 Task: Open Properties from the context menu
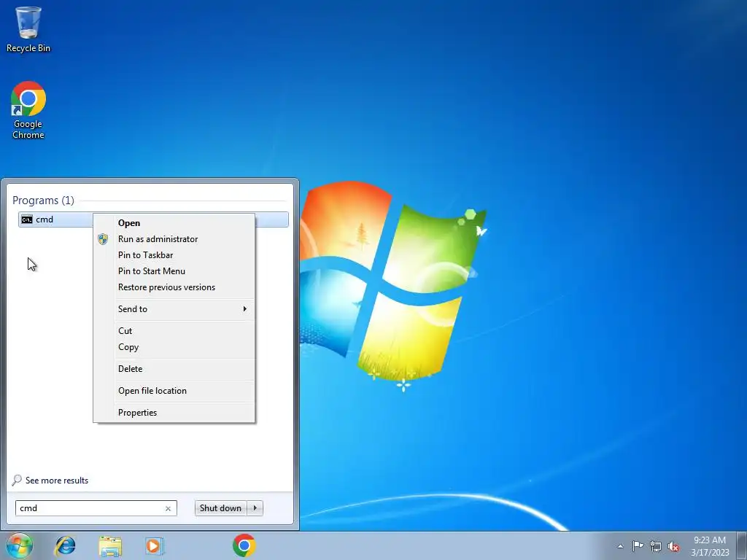174,413
